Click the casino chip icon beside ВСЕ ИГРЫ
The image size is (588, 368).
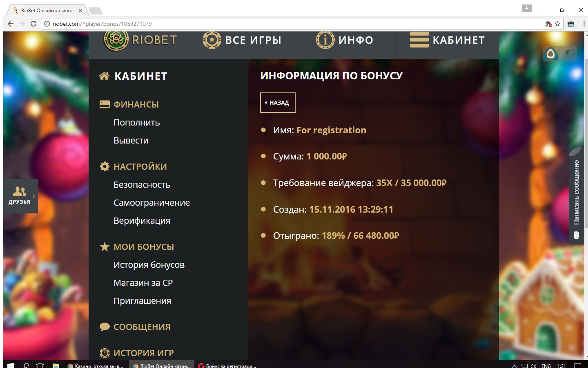point(212,40)
